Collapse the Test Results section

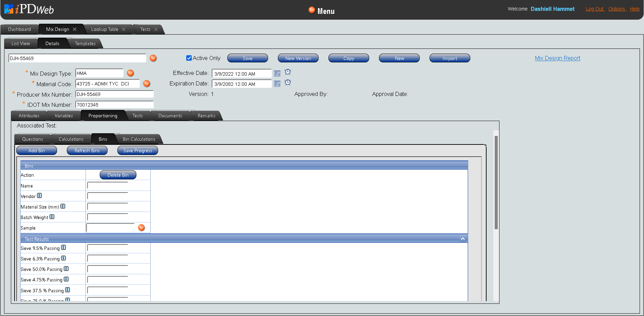click(x=462, y=239)
